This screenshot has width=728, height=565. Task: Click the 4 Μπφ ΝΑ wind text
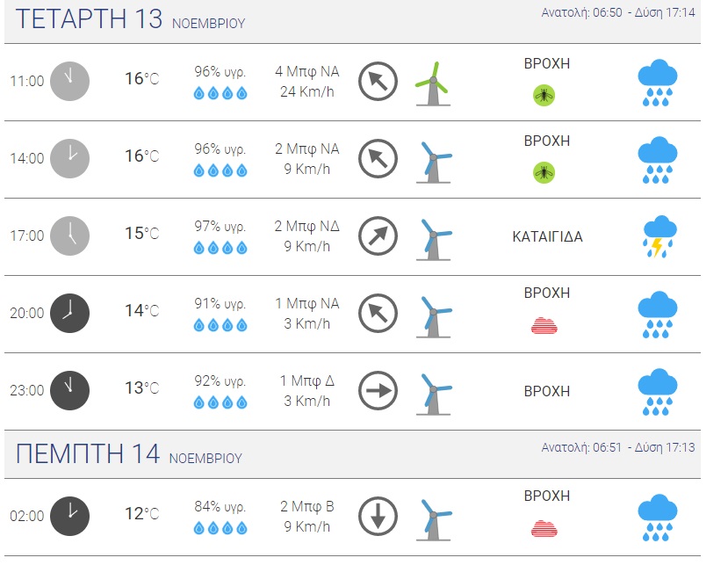pyautogui.click(x=306, y=71)
